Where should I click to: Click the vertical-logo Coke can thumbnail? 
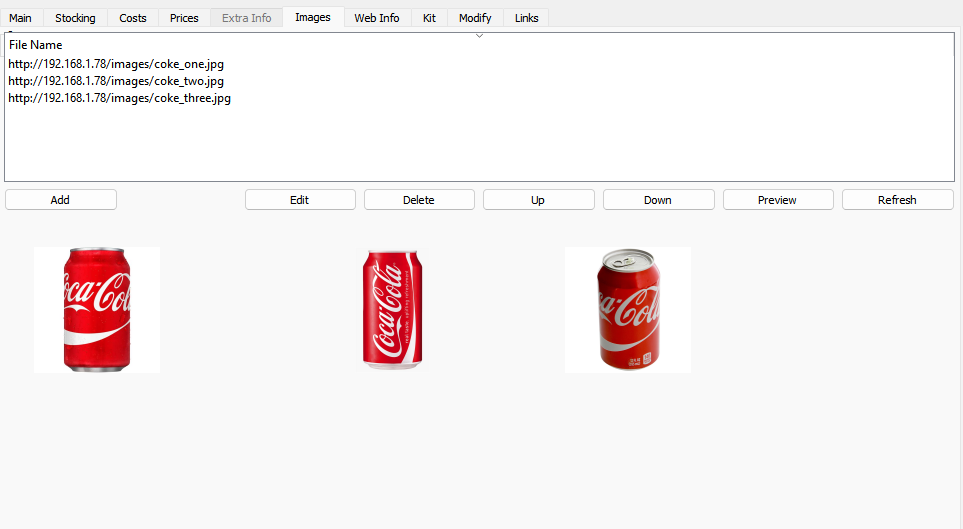[x=392, y=310]
